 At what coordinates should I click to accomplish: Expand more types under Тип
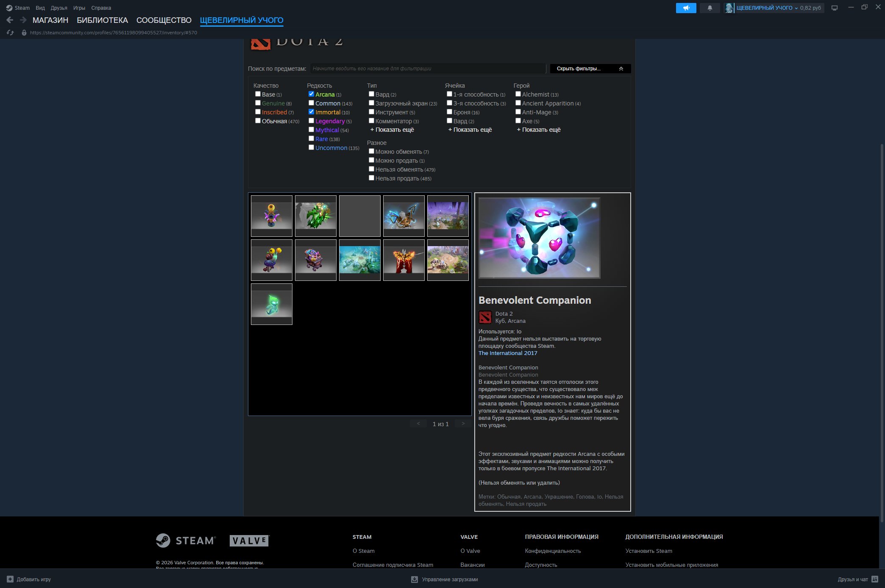click(x=392, y=130)
